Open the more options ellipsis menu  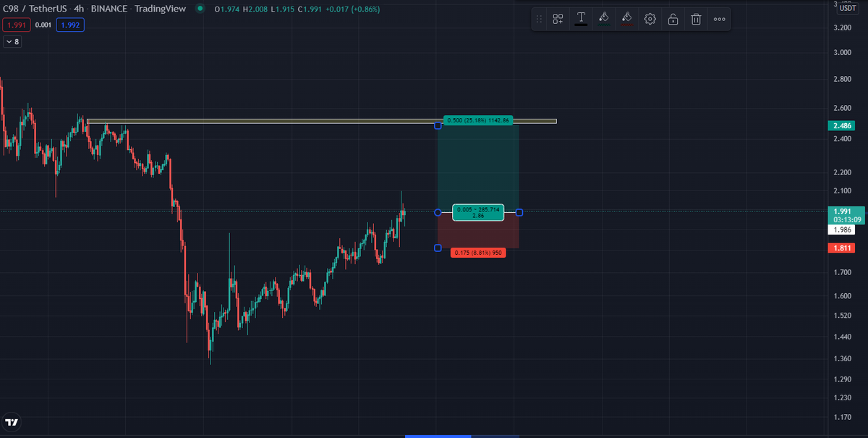[x=719, y=19]
